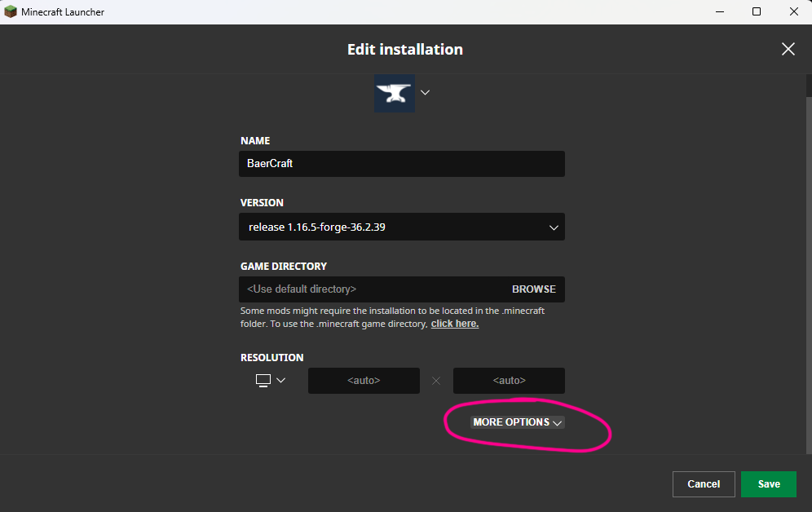812x512 pixels.
Task: Minimize the Minecraft Launcher window
Action: coord(720,11)
